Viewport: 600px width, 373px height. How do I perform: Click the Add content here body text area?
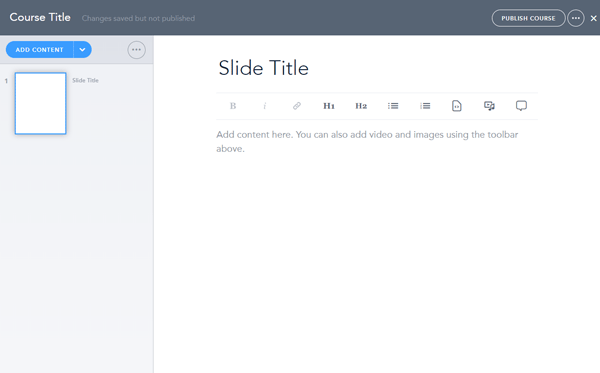pos(367,141)
